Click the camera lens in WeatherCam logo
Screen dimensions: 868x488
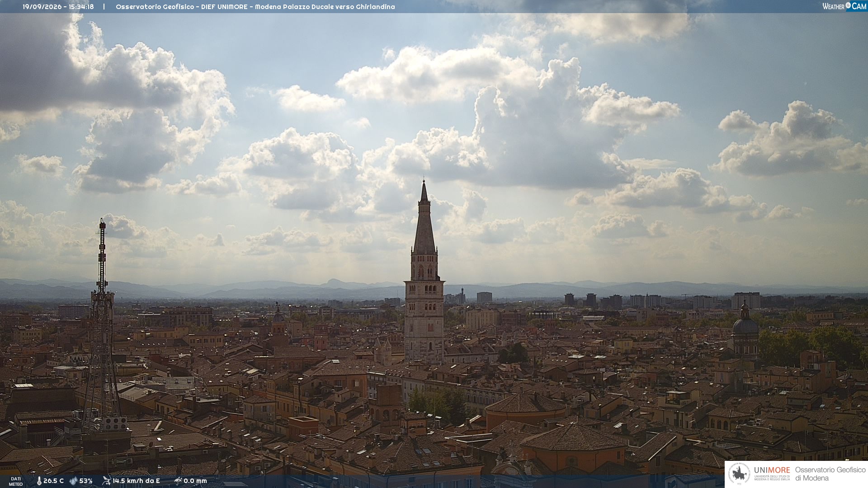(x=848, y=5)
